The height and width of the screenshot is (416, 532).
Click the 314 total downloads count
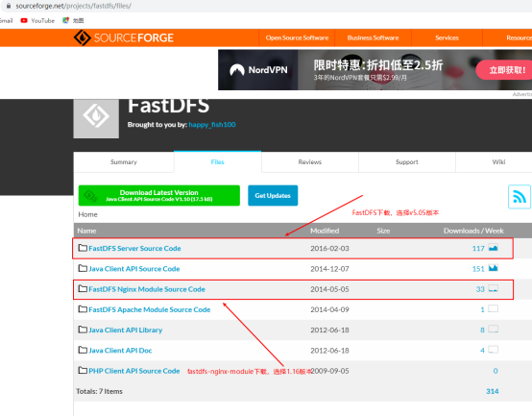pos(493,391)
